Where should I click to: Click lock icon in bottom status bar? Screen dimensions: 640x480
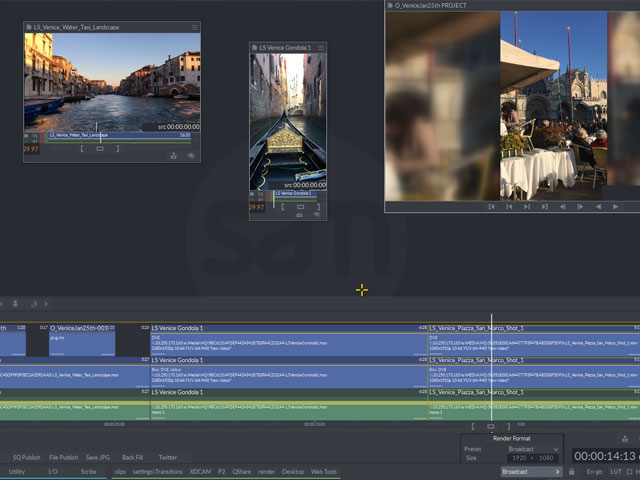tap(572, 471)
